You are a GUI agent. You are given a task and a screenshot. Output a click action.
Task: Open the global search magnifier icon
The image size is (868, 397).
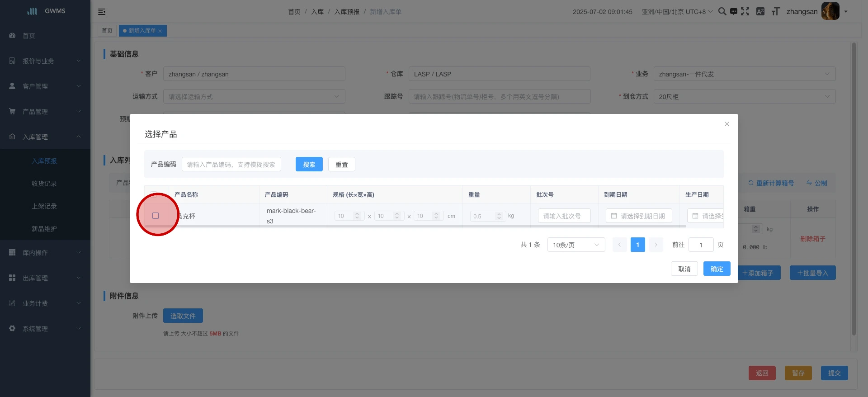tap(722, 12)
